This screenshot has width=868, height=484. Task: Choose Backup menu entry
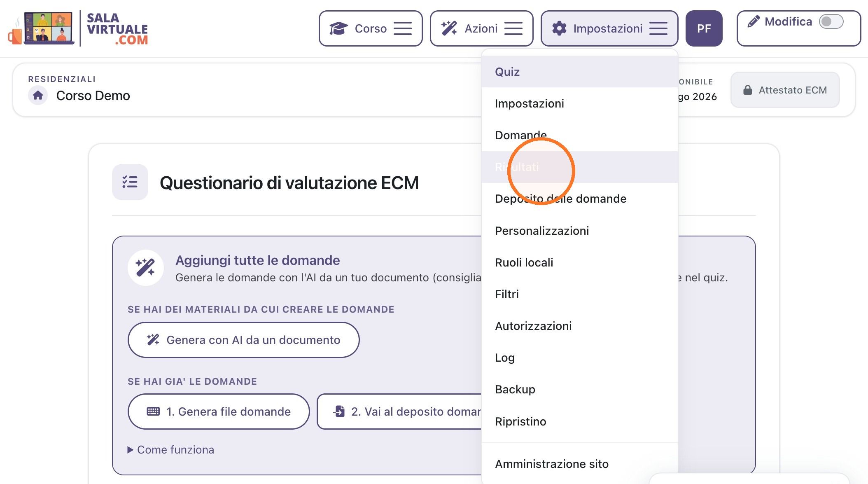(579, 389)
